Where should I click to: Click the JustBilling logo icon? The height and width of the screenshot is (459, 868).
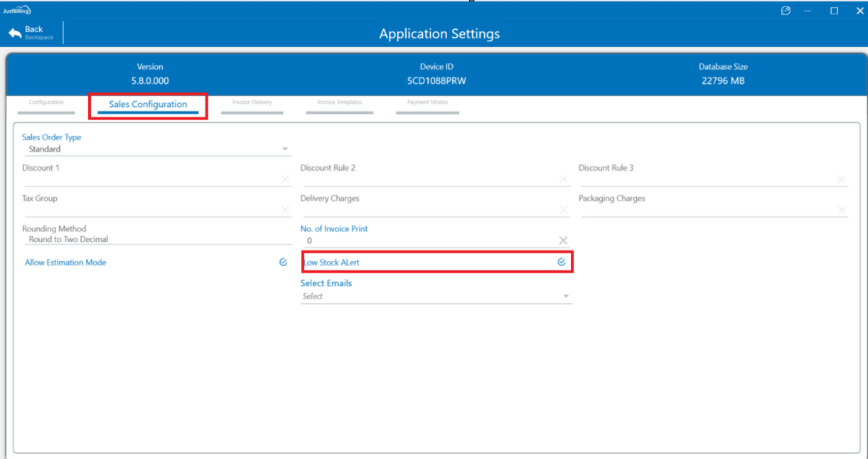pyautogui.click(x=16, y=11)
